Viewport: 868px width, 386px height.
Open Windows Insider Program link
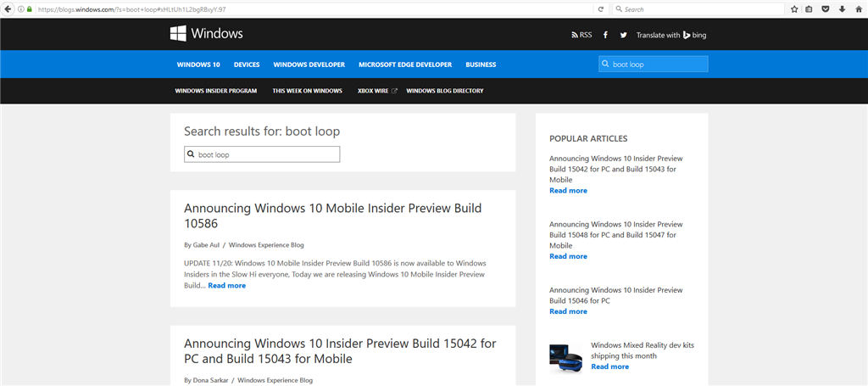click(x=216, y=91)
